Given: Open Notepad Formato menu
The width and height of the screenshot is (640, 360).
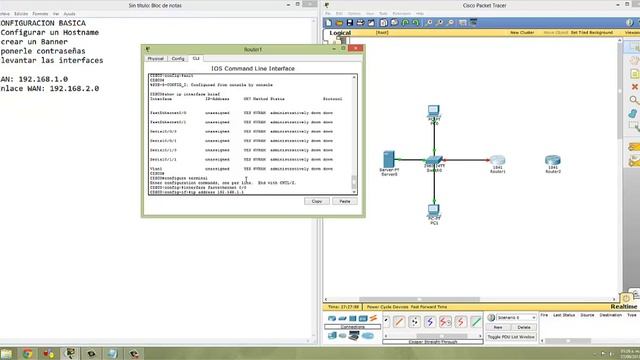Looking at the screenshot, I should [40, 14].
